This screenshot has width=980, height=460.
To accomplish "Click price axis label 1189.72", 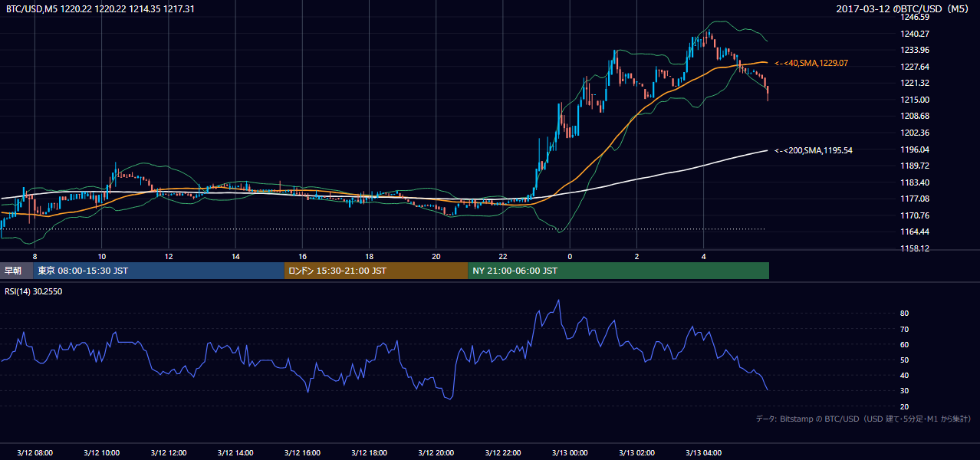I will (915, 166).
